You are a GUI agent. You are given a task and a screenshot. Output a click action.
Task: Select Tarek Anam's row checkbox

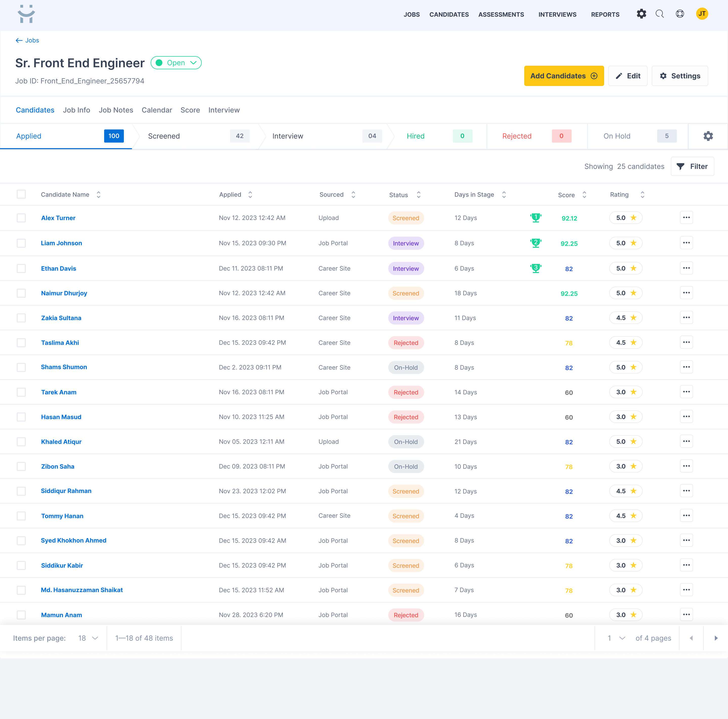click(21, 392)
